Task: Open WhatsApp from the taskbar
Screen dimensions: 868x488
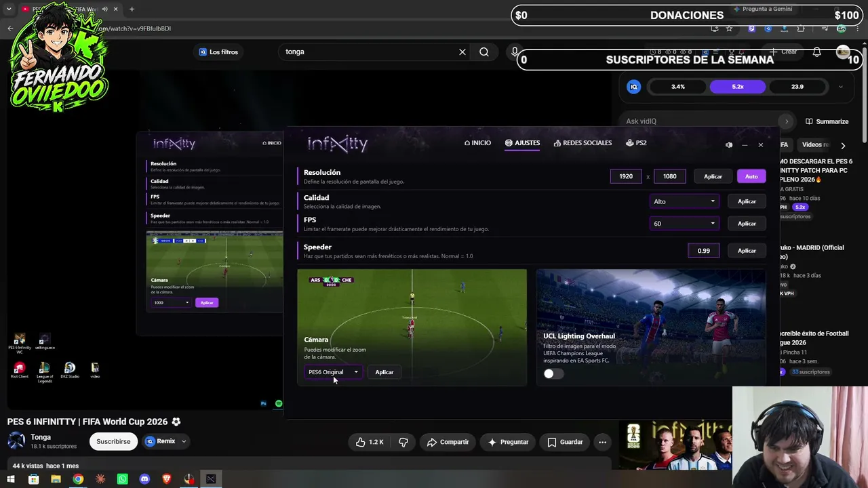Action: (122, 479)
